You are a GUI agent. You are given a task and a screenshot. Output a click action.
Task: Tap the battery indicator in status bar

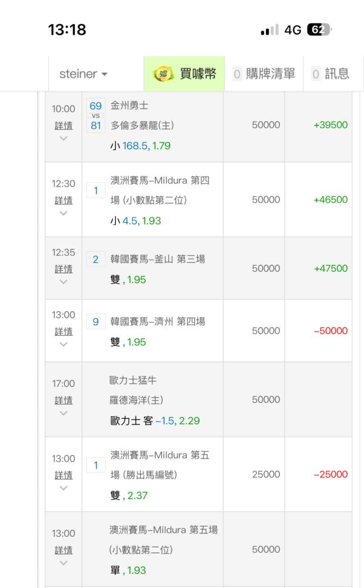319,29
